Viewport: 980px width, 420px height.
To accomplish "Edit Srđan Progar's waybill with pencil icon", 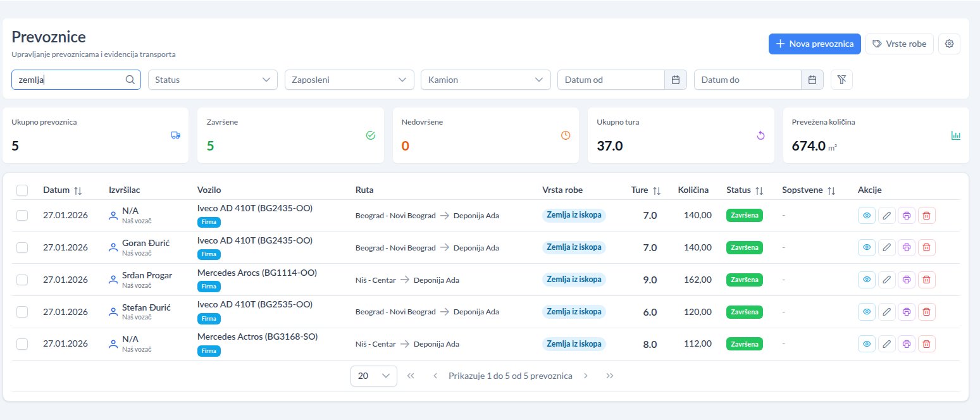I will [886, 280].
